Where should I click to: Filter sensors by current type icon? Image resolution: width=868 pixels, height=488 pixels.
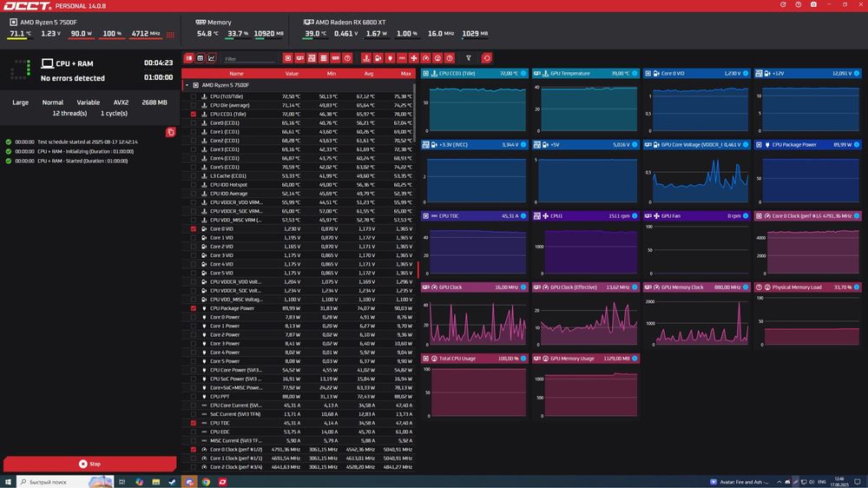point(402,58)
